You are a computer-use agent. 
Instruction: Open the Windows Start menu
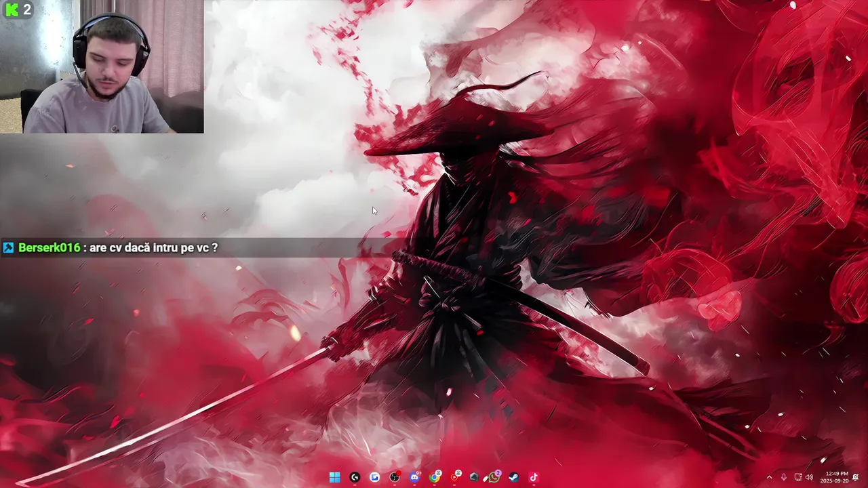click(334, 477)
